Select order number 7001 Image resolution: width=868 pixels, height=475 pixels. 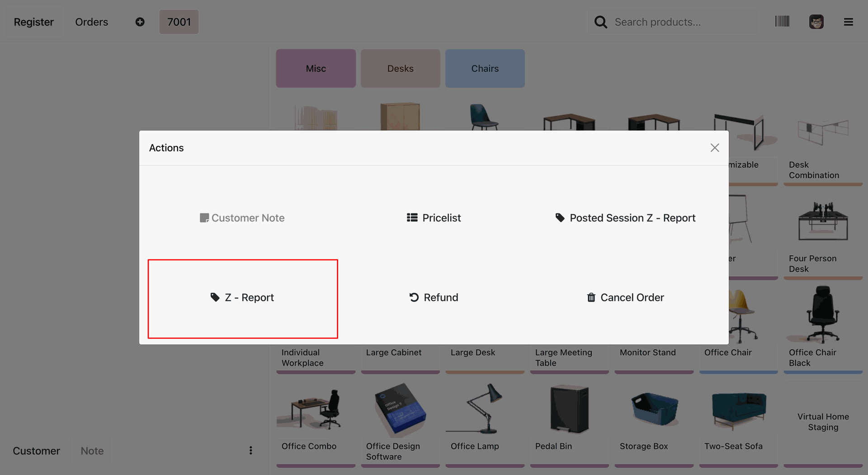[x=179, y=22]
